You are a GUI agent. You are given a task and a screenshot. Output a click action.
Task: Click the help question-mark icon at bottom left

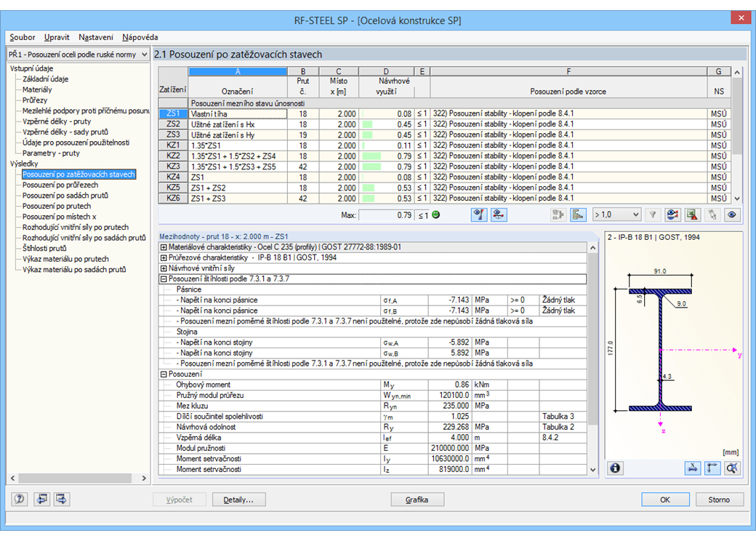(20, 499)
